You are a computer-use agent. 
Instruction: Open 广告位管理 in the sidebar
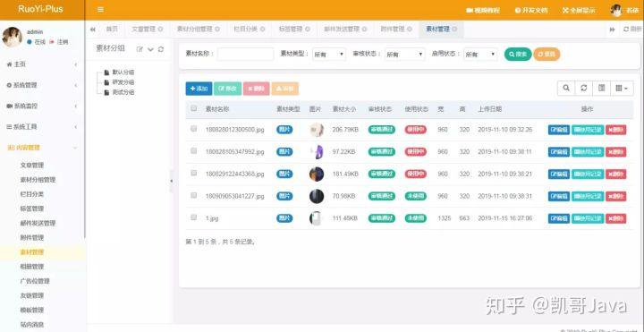(35, 281)
